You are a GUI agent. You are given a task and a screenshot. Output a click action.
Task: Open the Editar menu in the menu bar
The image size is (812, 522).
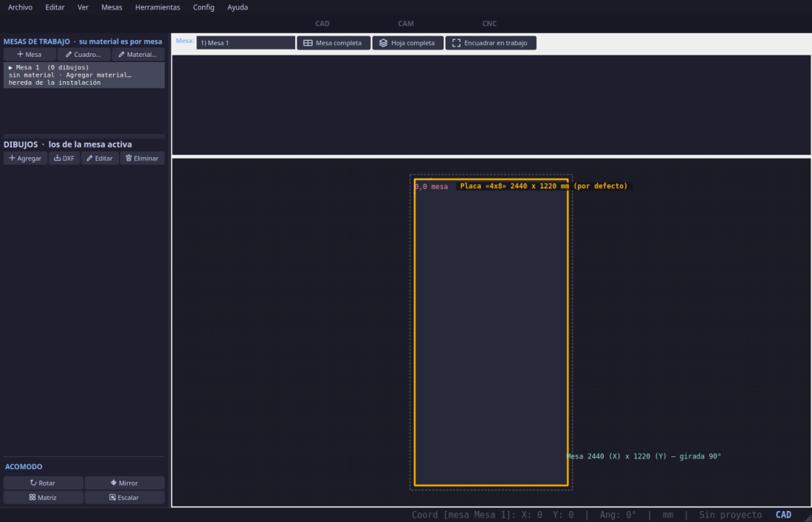tap(55, 7)
